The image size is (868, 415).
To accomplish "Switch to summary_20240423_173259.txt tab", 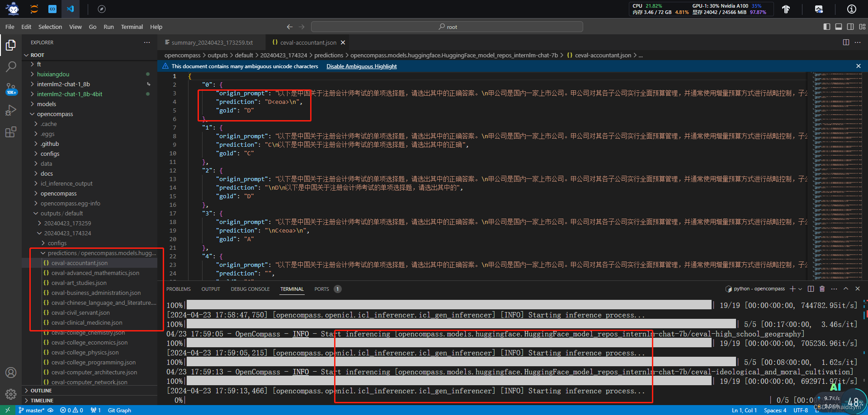I will click(x=212, y=42).
